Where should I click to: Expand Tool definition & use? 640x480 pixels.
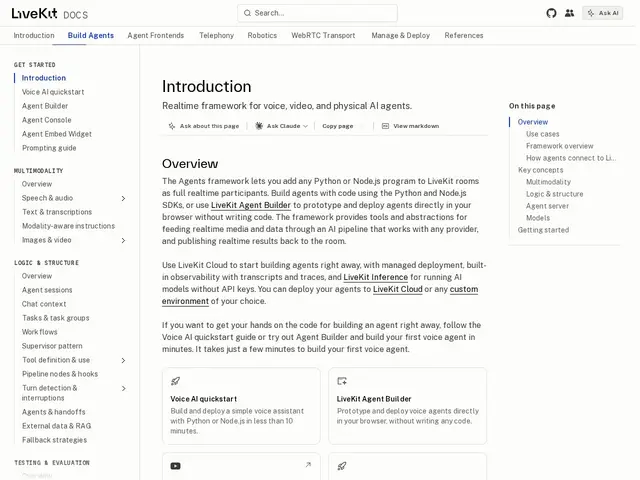click(x=123, y=360)
